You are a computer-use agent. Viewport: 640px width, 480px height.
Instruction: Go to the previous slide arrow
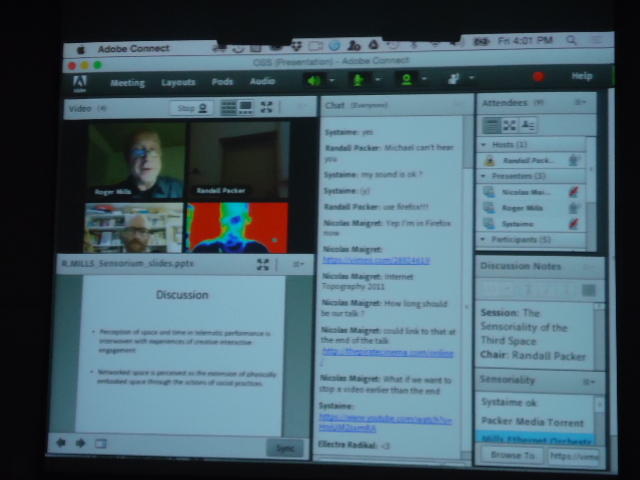coord(61,443)
